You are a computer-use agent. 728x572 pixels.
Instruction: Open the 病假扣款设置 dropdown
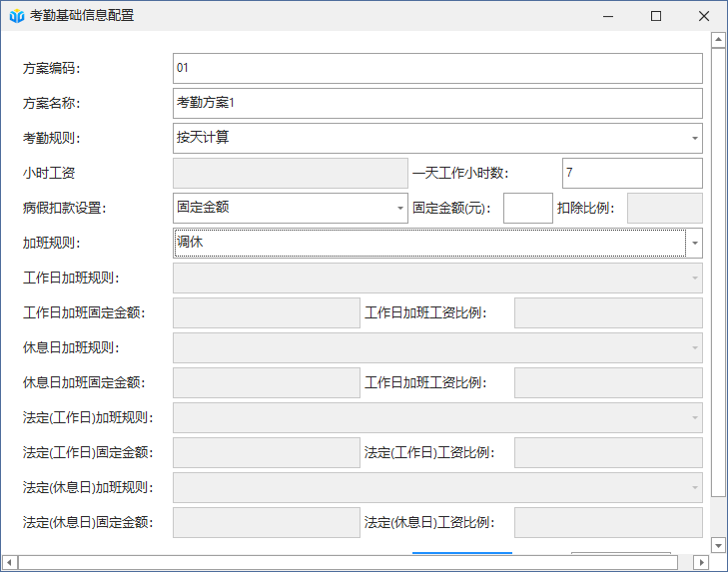coord(291,208)
